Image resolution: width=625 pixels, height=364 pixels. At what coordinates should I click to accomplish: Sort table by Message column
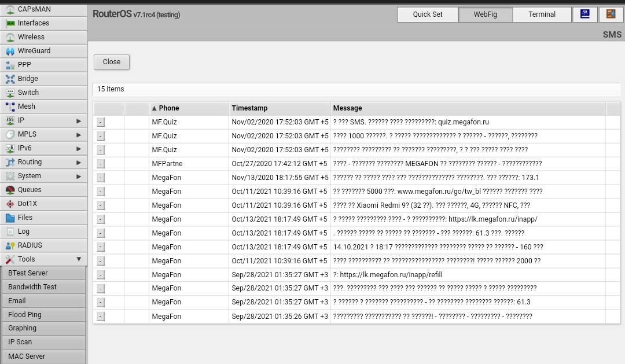(x=468, y=108)
